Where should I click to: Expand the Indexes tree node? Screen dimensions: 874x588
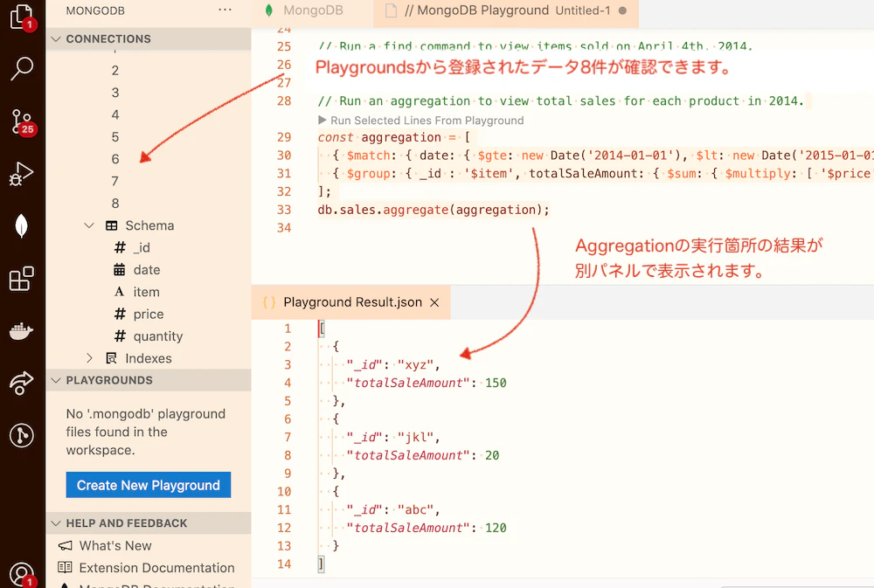pyautogui.click(x=89, y=358)
